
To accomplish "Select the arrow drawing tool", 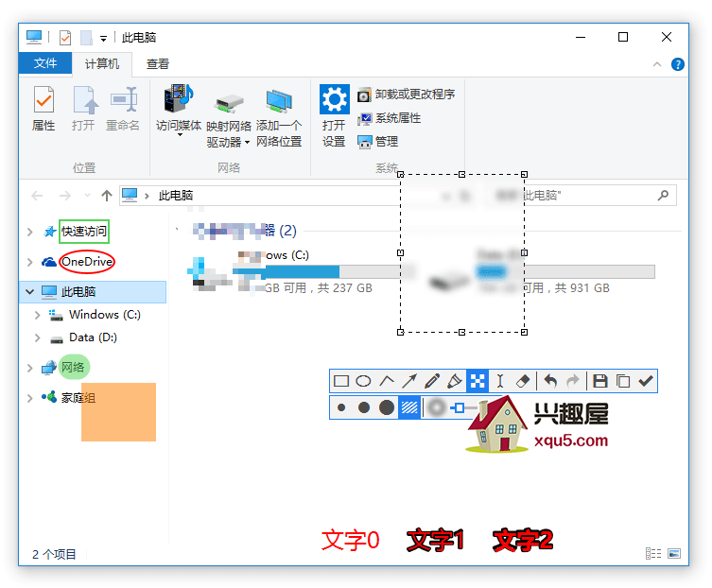I will tap(409, 381).
